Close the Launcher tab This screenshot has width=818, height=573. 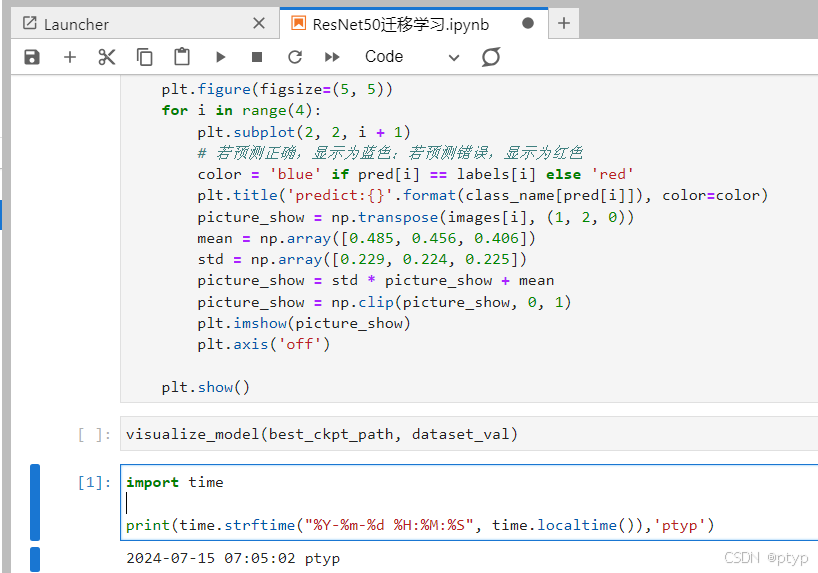[x=259, y=24]
